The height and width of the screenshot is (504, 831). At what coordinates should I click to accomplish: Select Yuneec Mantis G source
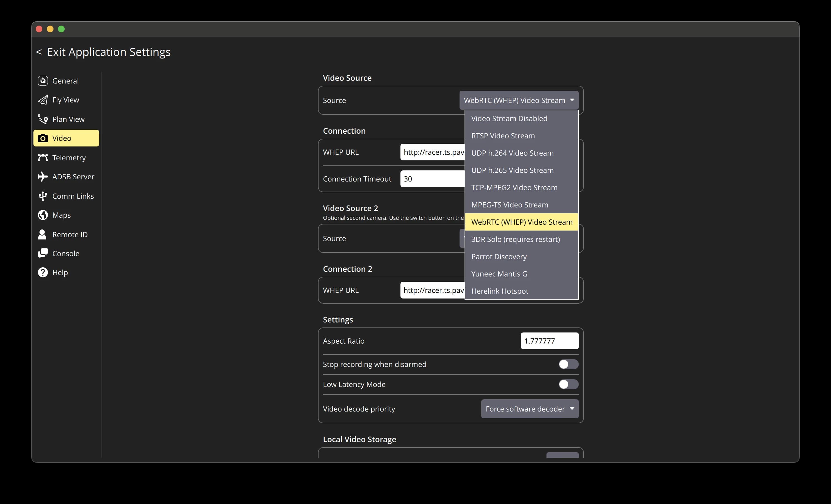[521, 274]
